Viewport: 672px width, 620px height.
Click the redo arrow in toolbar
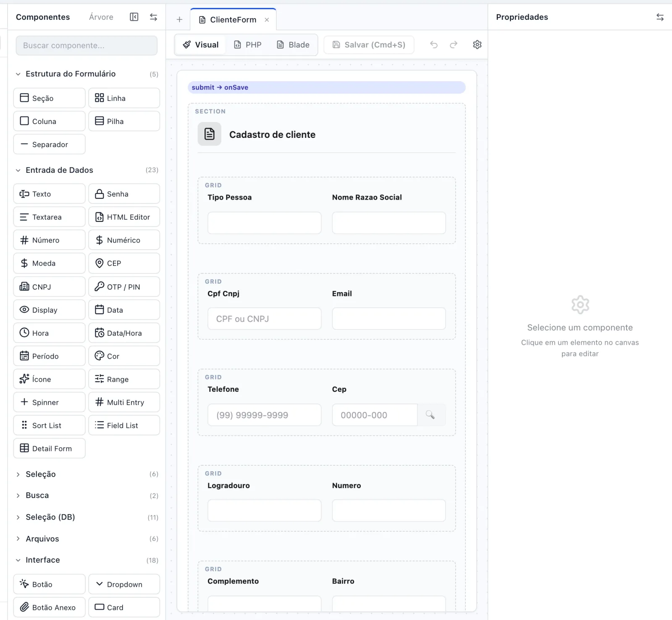[454, 45]
